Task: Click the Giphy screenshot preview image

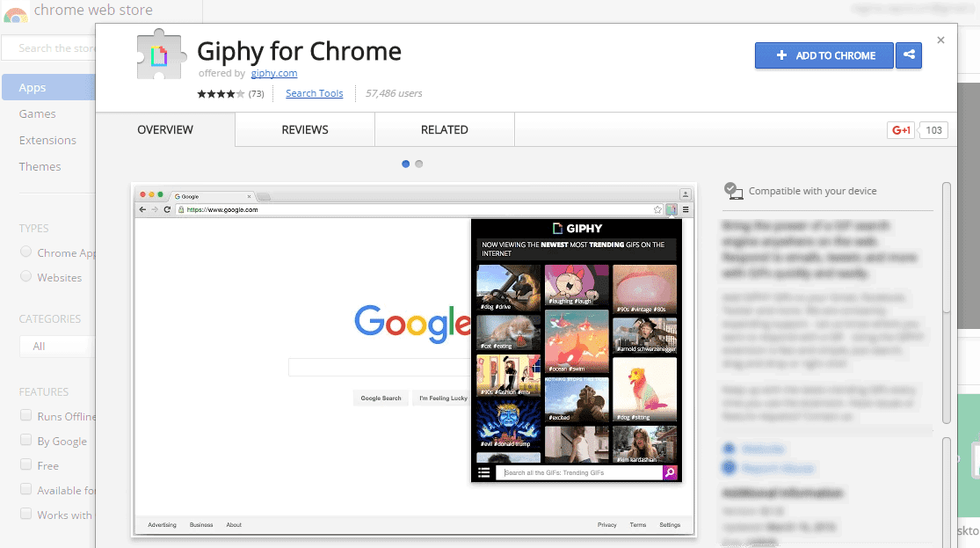Action: (x=414, y=361)
